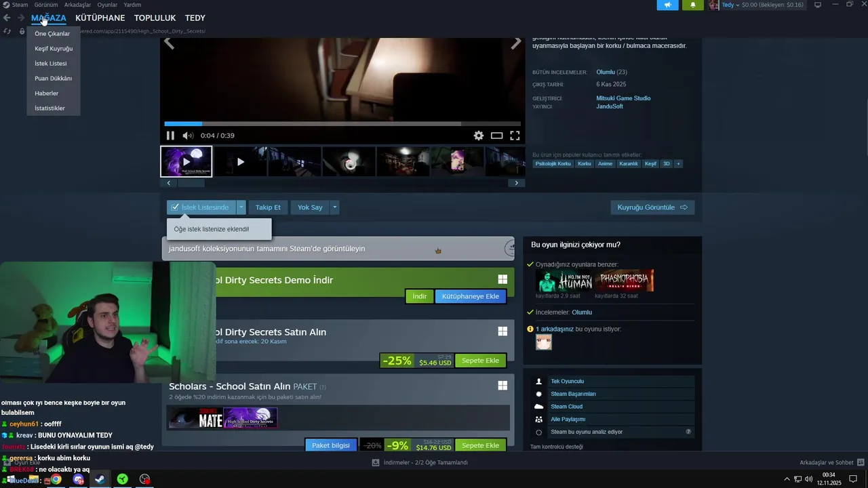Screen dimensions: 868x488
Task: Click Steam taskbar icon
Action: (x=100, y=480)
